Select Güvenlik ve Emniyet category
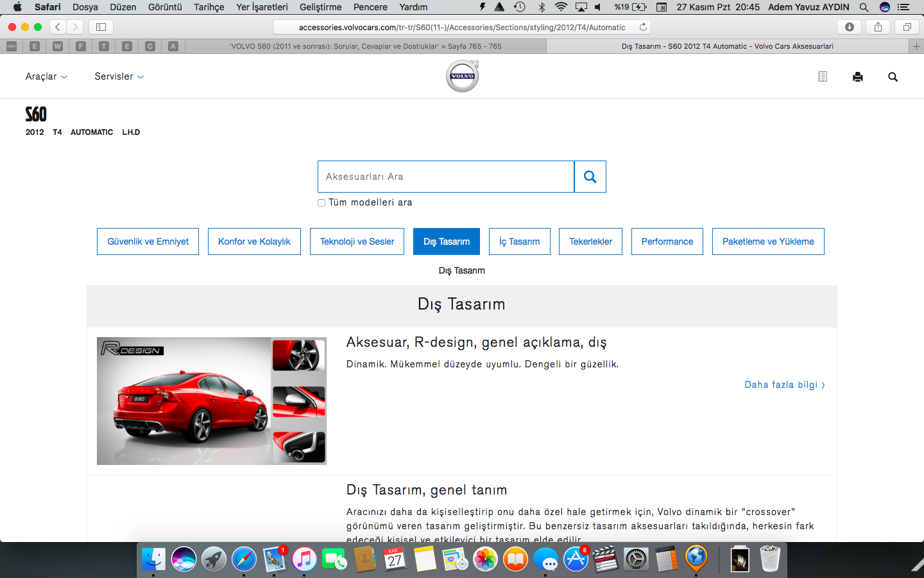The width and height of the screenshot is (924, 578). [x=148, y=241]
